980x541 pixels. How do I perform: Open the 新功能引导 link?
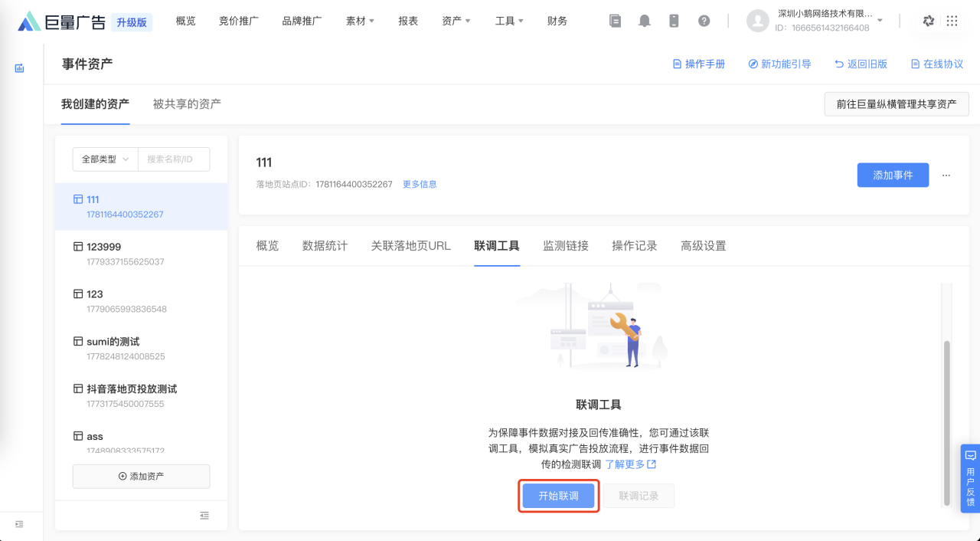coord(779,64)
